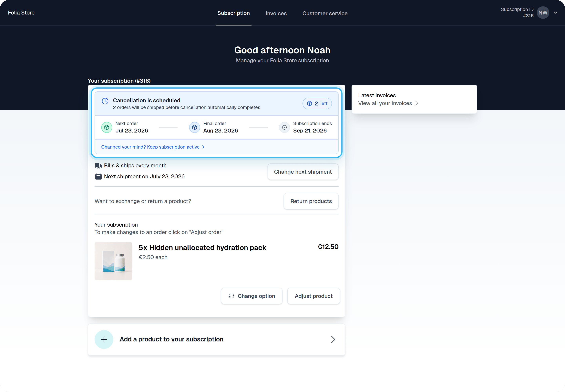Screen dimensions: 565x392
Task: Click the truck icon beside Bills & ships
Action: (98, 166)
